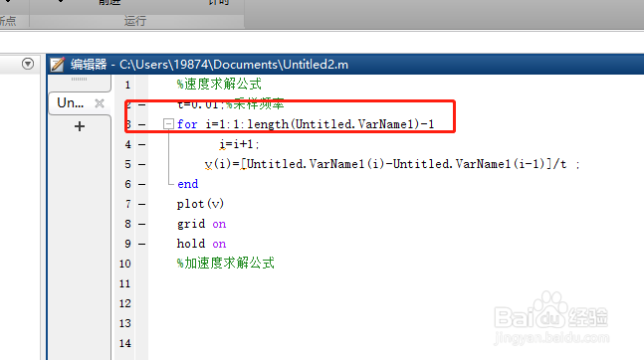Click the editor notepad icon in title bar
644x360 pixels.
(57, 65)
